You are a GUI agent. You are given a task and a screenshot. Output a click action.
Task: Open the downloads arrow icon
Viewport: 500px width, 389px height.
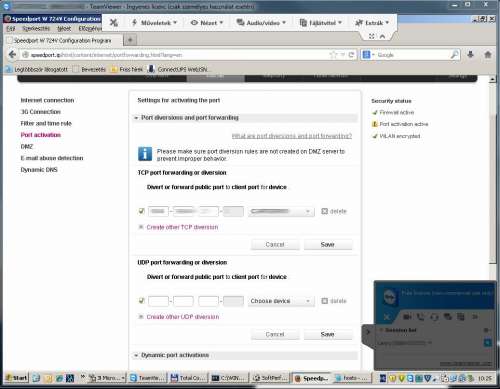click(470, 54)
